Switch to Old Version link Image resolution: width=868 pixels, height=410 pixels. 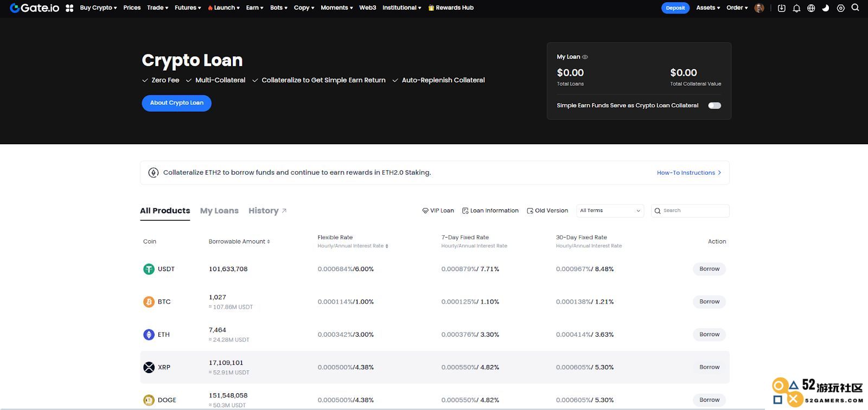point(547,210)
